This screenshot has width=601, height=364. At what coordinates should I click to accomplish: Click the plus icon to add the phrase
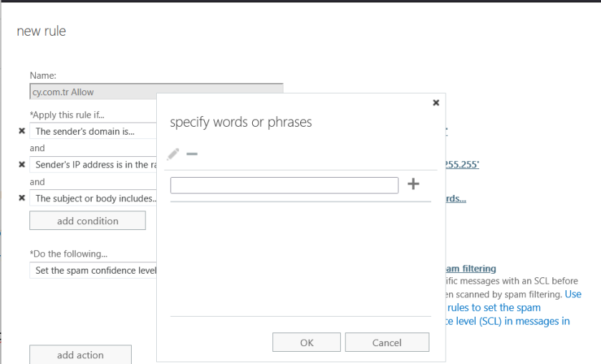click(413, 184)
